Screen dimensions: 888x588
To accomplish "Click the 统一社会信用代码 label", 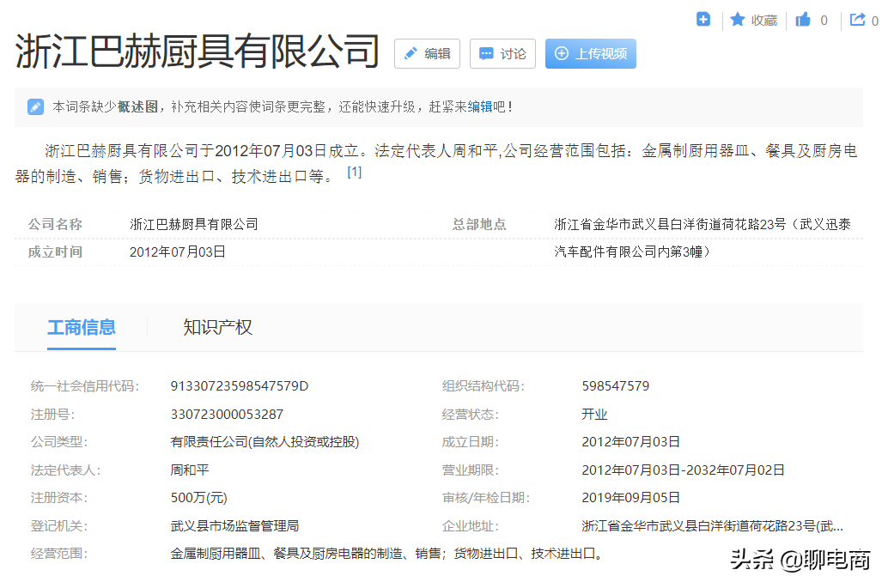I will (x=85, y=386).
